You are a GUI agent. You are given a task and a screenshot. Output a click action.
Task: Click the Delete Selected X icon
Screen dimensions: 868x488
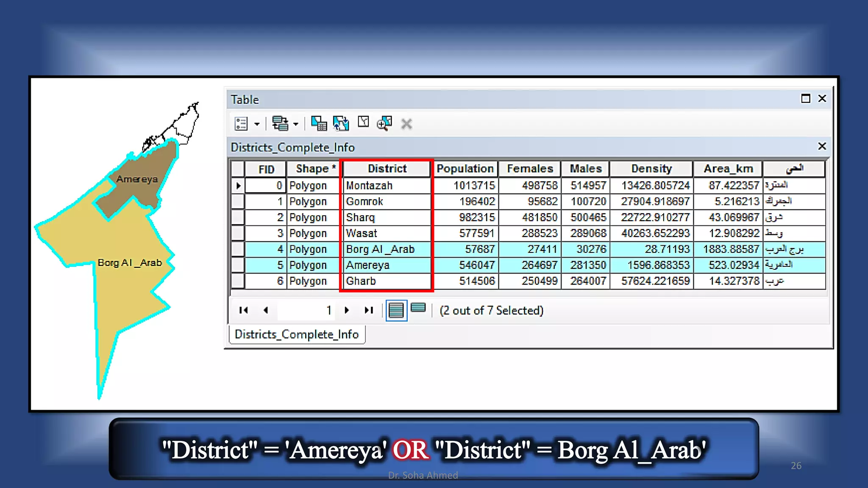coord(406,124)
